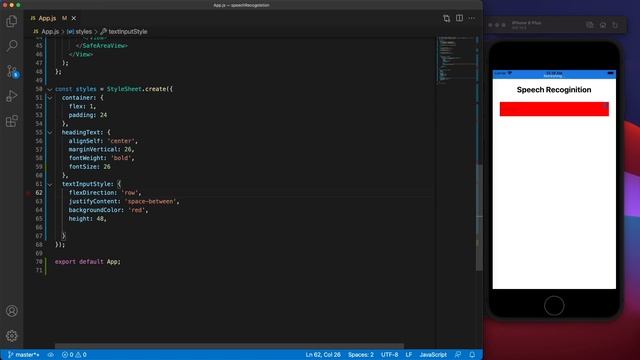The image size is (640, 360).
Task: Open the Accounts menu icon
Action: [12, 311]
